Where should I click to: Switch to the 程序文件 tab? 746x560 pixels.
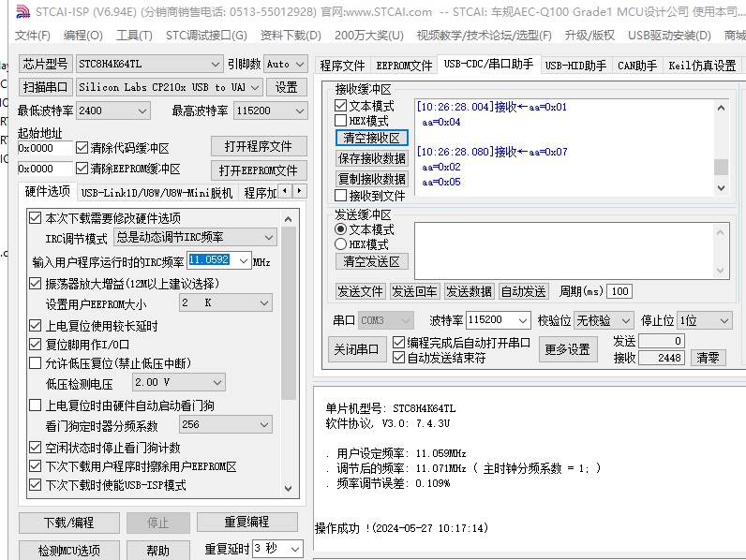pyautogui.click(x=343, y=66)
